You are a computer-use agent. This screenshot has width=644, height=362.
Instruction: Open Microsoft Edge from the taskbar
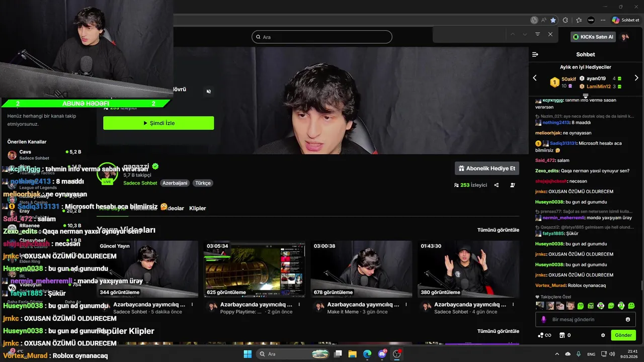click(x=367, y=354)
